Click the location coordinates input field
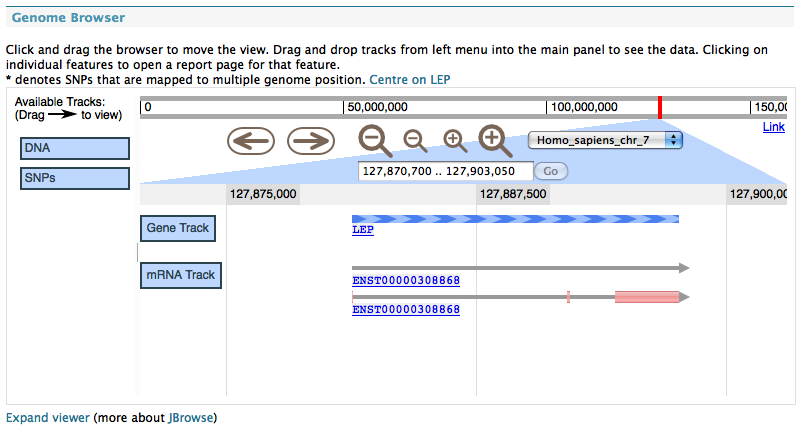The width and height of the screenshot is (803, 429). tap(446, 171)
